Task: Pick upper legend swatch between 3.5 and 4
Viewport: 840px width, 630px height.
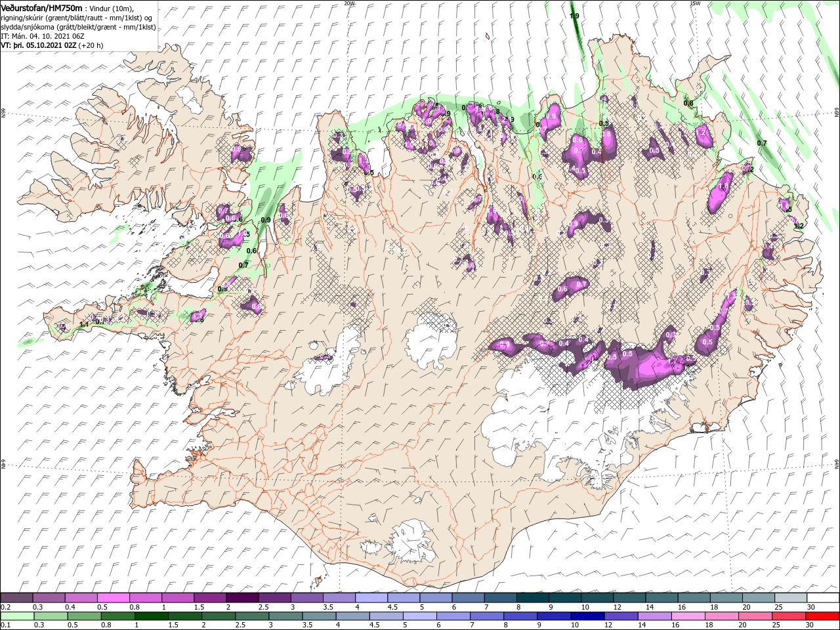Action: click(339, 598)
